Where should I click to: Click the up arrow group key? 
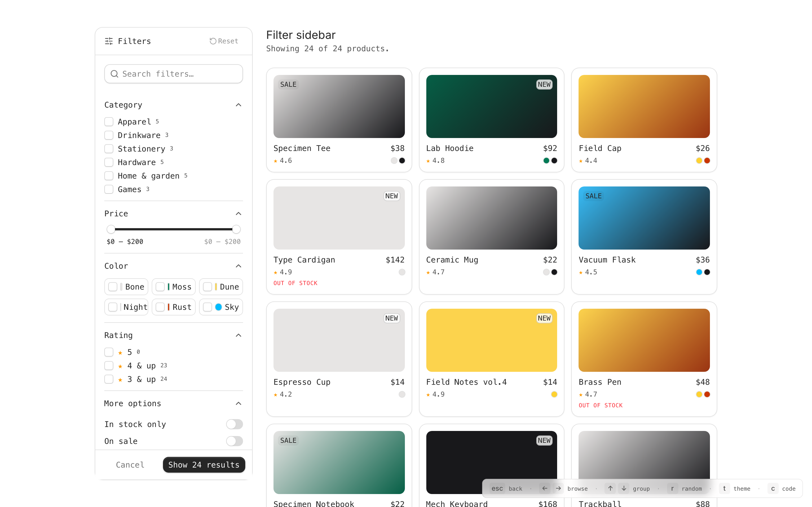pyautogui.click(x=610, y=488)
